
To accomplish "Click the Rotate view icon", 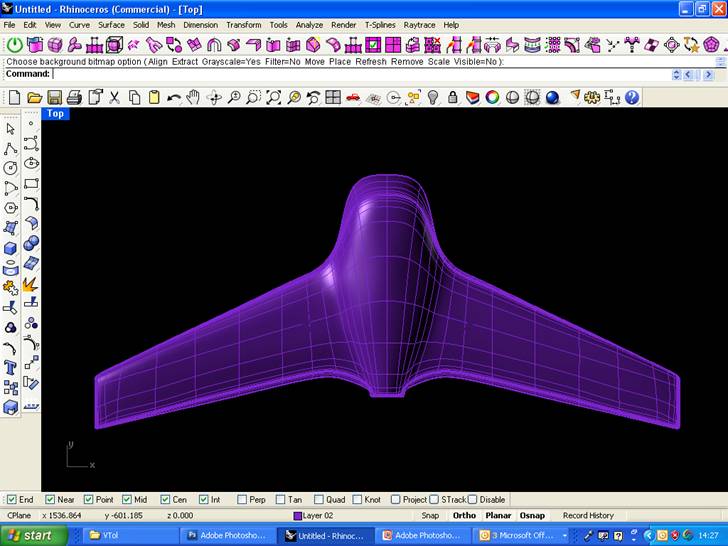I will tap(214, 98).
